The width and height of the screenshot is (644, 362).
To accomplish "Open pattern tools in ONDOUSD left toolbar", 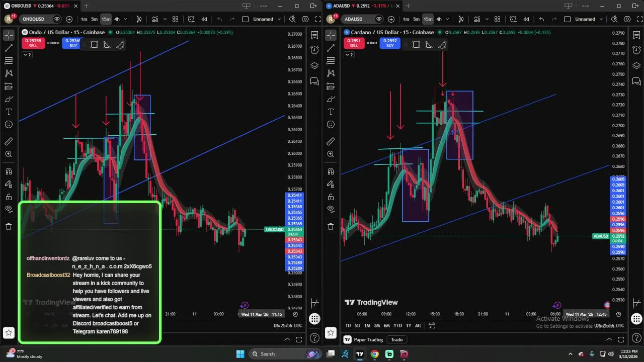I will pyautogui.click(x=9, y=73).
